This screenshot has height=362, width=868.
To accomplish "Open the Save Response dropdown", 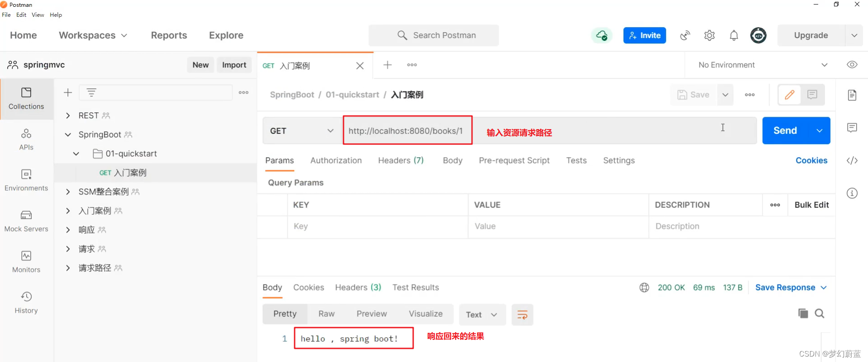I will (x=791, y=288).
